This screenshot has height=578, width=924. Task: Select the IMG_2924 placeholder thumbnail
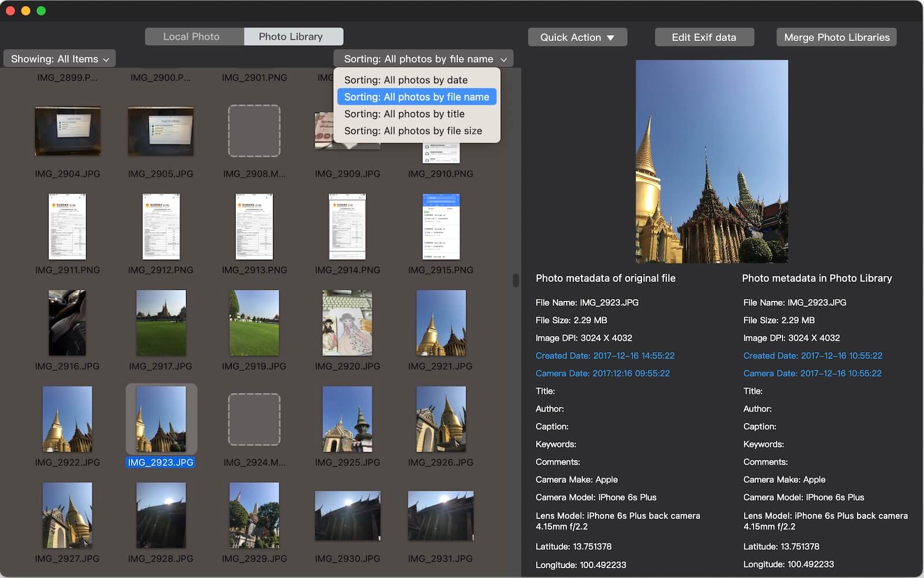[x=254, y=419]
